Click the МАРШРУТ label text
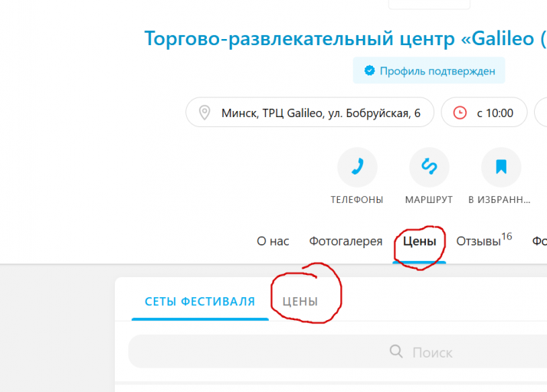 click(x=429, y=200)
